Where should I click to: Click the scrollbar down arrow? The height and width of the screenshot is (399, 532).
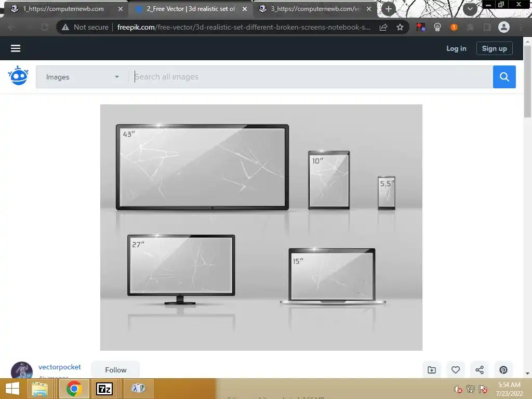[528, 374]
